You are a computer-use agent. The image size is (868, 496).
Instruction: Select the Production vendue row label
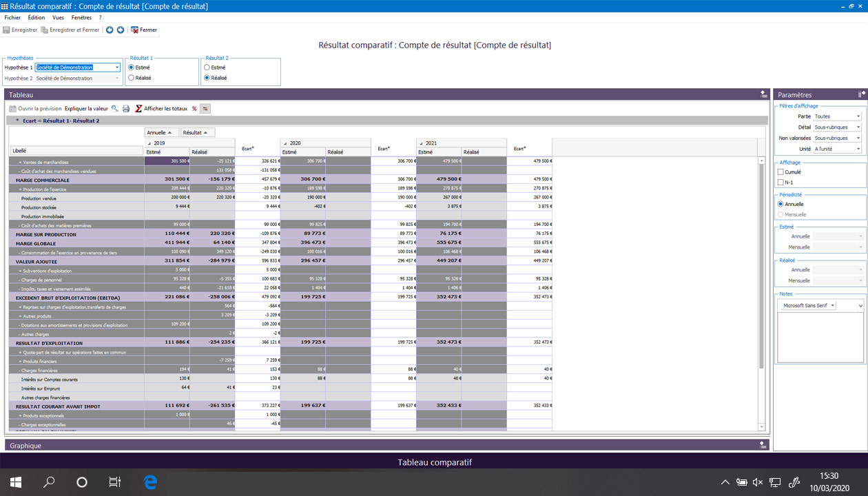tap(39, 198)
